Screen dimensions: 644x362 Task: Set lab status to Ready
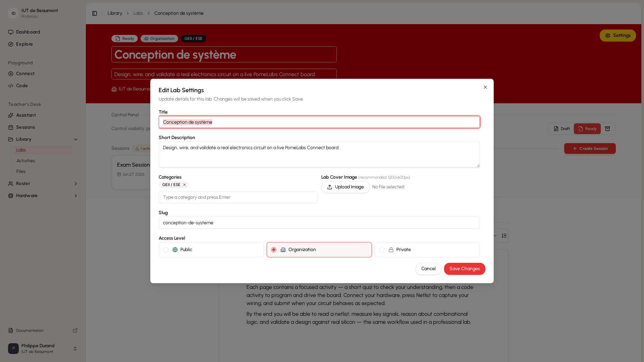point(587,129)
